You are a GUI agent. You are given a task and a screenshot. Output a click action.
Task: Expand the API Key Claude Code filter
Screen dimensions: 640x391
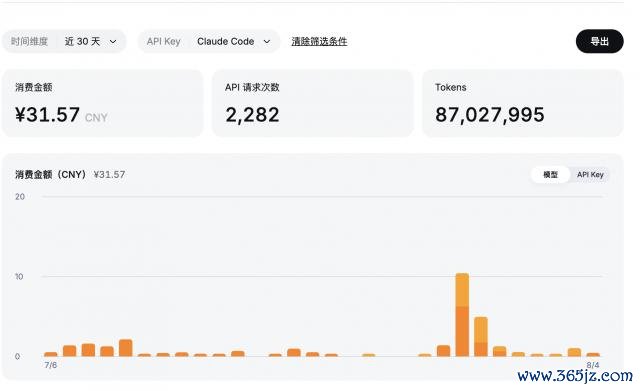click(209, 41)
